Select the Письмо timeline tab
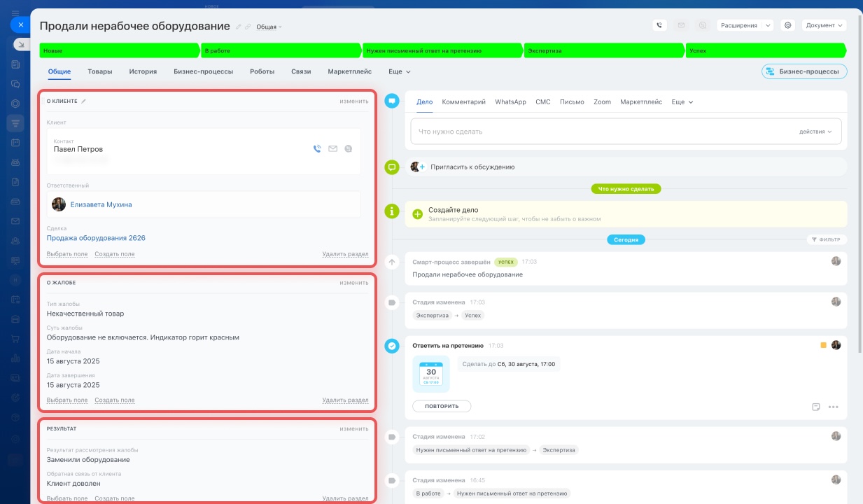The height and width of the screenshot is (504, 863). pos(572,101)
